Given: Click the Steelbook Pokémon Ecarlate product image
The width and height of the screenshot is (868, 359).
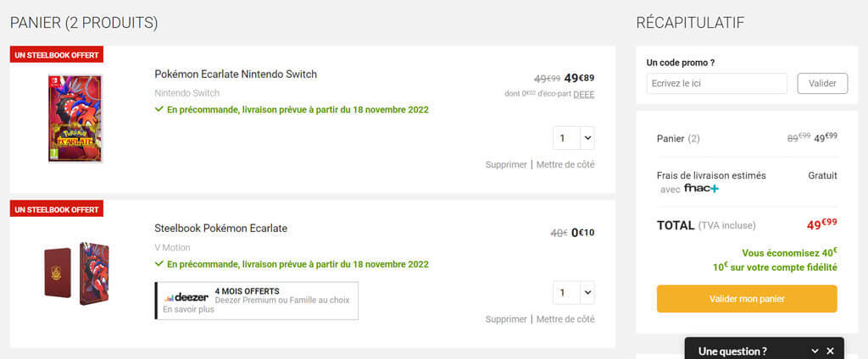Looking at the screenshot, I should (x=75, y=269).
